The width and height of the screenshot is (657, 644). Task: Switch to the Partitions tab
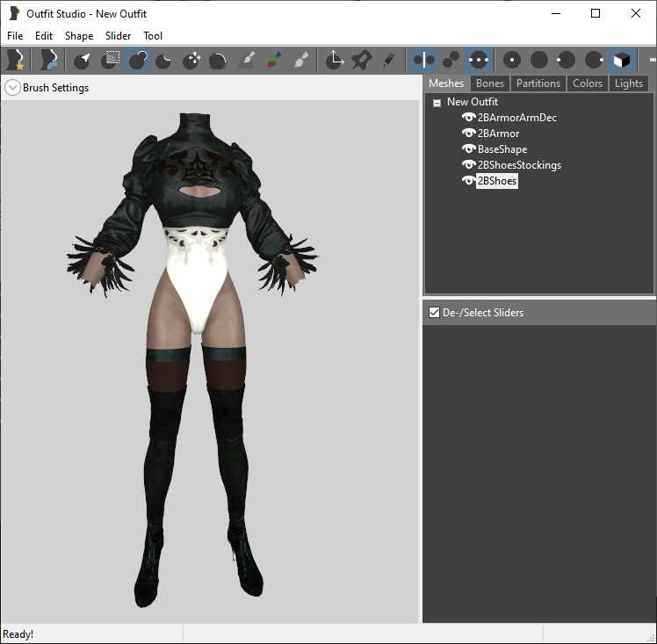click(538, 83)
